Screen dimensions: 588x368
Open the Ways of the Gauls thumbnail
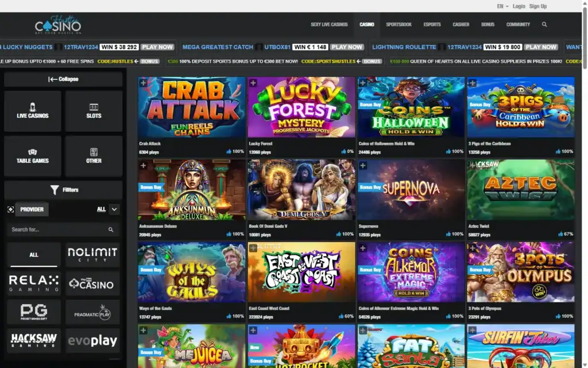[x=192, y=272]
